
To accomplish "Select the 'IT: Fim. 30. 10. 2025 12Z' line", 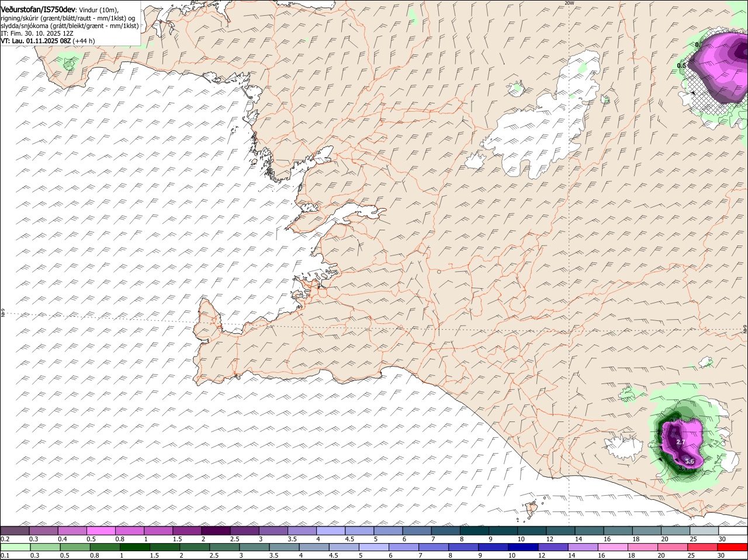I will point(37,33).
